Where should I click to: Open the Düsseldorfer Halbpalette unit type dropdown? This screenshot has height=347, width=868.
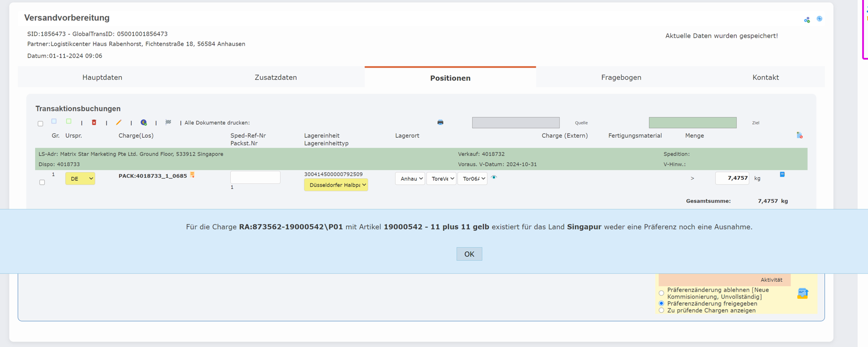coord(336,185)
